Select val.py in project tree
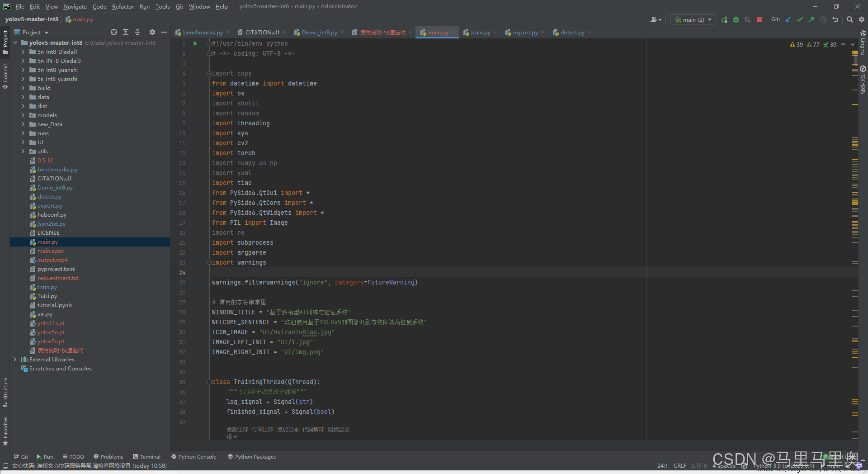Image resolution: width=868 pixels, height=474 pixels. [x=45, y=314]
